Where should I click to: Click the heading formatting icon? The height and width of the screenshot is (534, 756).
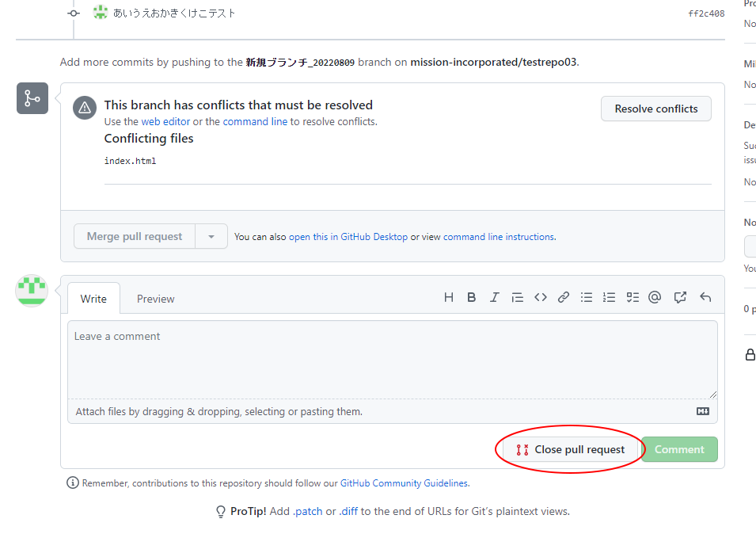[x=449, y=298]
